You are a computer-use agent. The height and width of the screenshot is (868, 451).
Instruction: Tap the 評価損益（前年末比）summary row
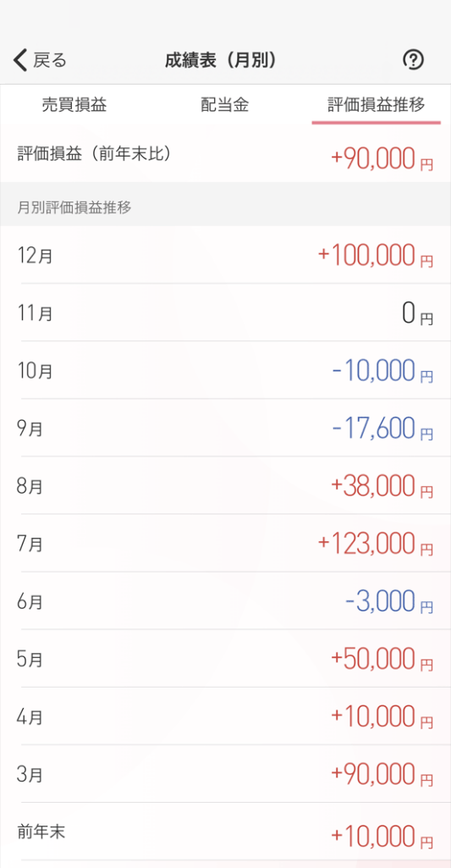225,156
